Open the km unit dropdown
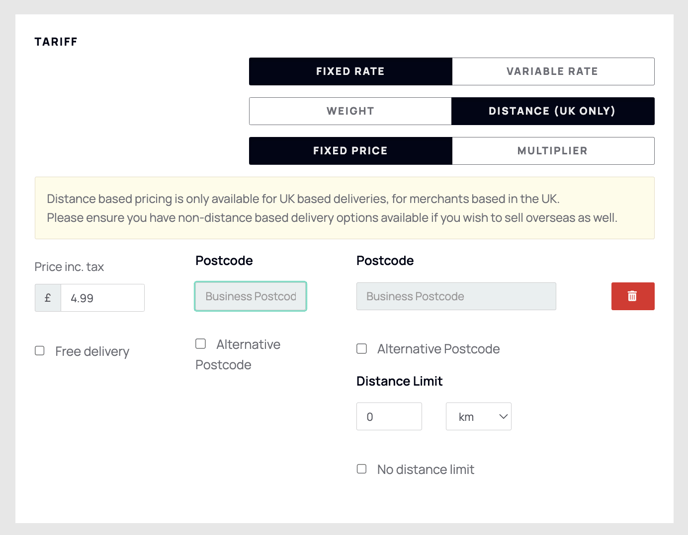 coord(478,417)
